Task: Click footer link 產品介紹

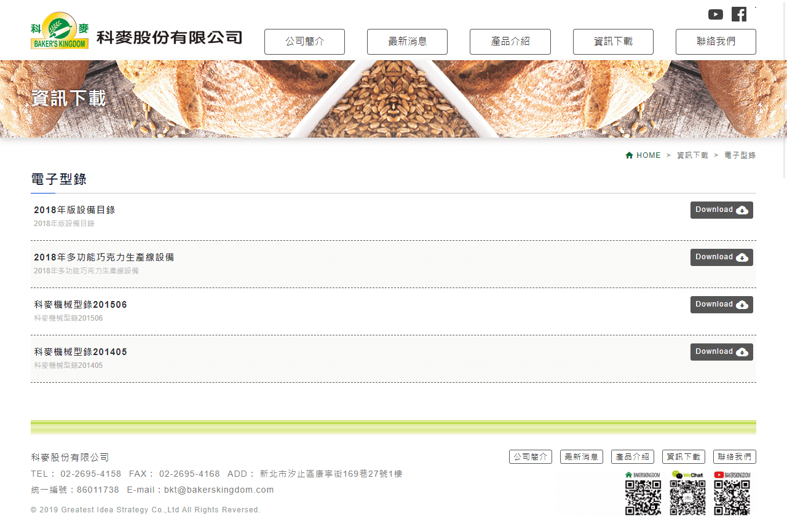Action: coord(633,457)
